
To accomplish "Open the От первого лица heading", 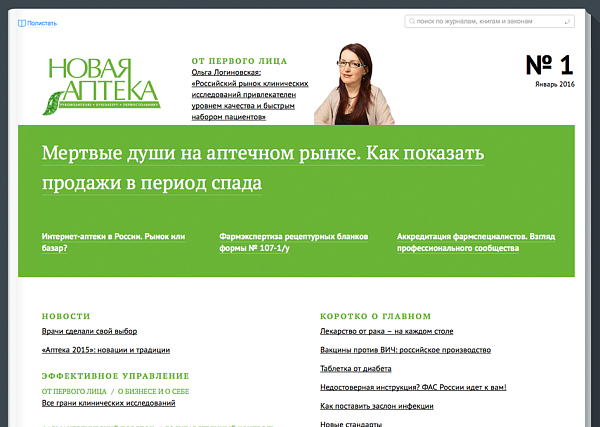I will click(239, 61).
